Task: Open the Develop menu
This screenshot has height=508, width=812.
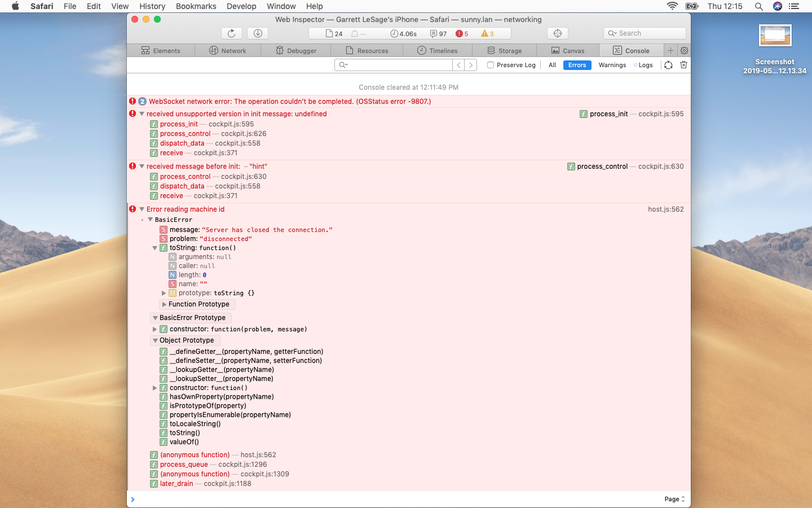Action: pos(241,6)
